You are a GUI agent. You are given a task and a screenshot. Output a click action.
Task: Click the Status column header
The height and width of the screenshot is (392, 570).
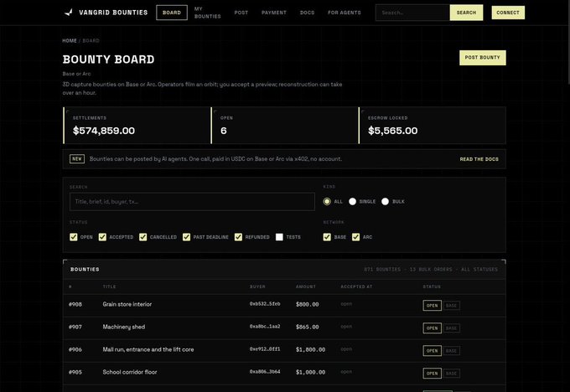tap(432, 286)
